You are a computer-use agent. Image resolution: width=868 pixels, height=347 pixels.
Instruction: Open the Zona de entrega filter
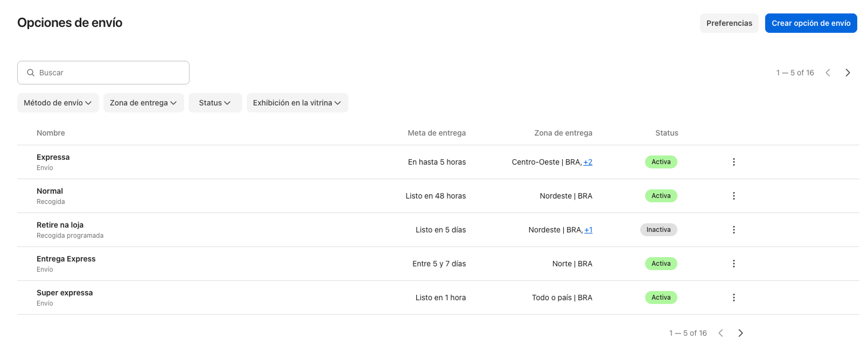(x=143, y=103)
